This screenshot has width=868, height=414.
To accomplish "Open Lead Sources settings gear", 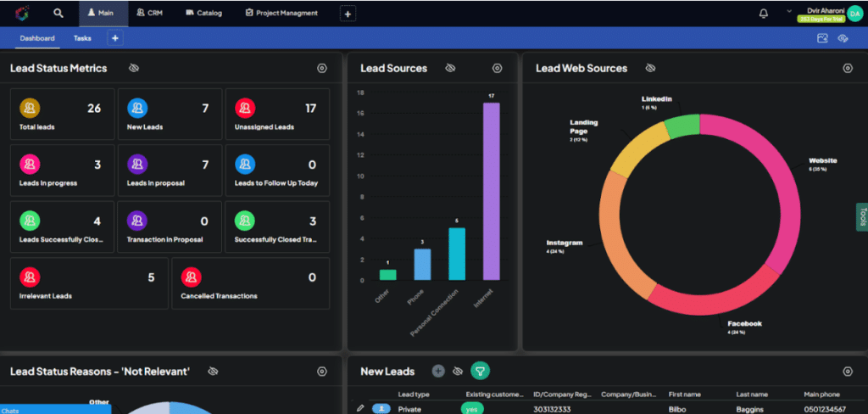I will (497, 68).
